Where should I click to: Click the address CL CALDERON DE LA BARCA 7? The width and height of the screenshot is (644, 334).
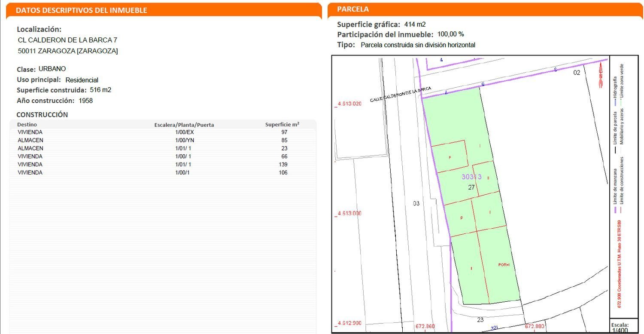point(67,40)
